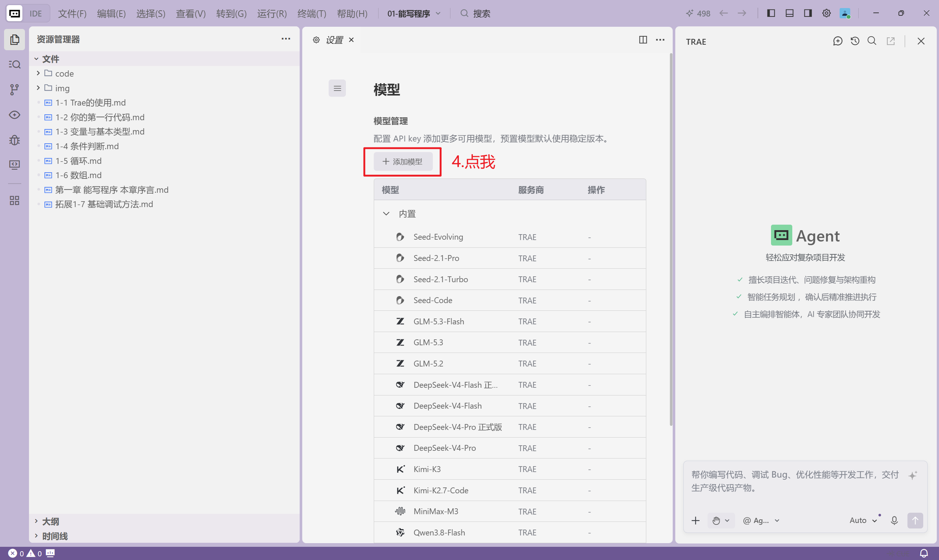Screen dimensions: 939x560
Task: Open the Explorer view in activity bar
Action: click(14, 40)
